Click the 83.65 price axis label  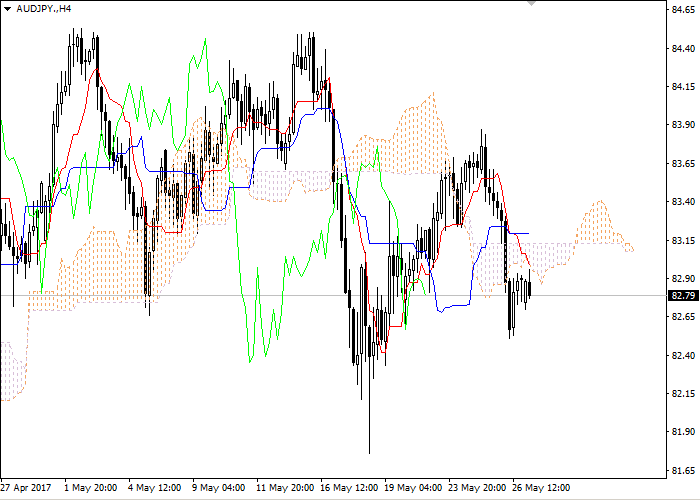[x=683, y=163]
